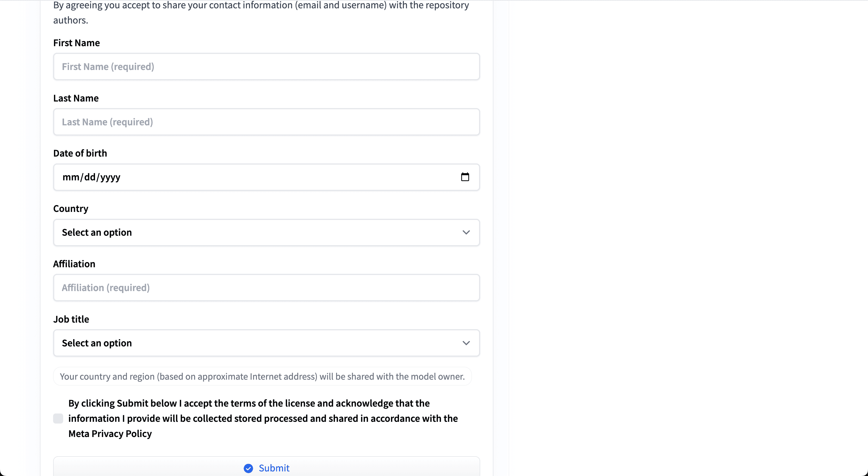
Task: Click the 'Last Name' field label
Action: tap(76, 98)
